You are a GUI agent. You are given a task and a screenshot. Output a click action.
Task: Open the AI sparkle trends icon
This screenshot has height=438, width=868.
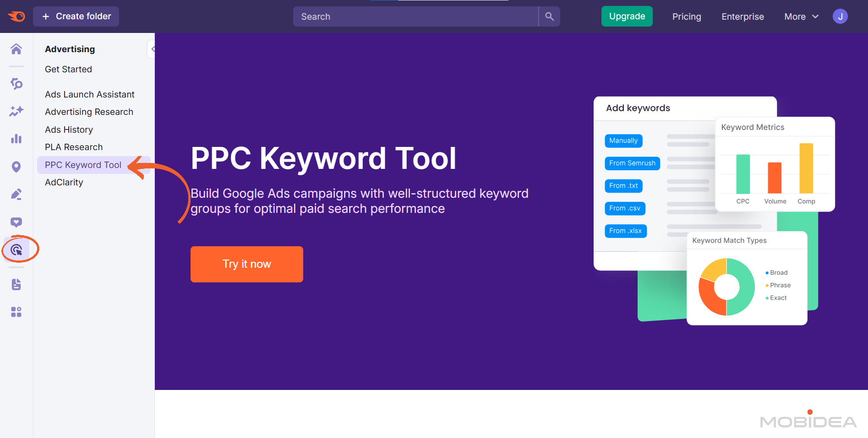(x=16, y=111)
